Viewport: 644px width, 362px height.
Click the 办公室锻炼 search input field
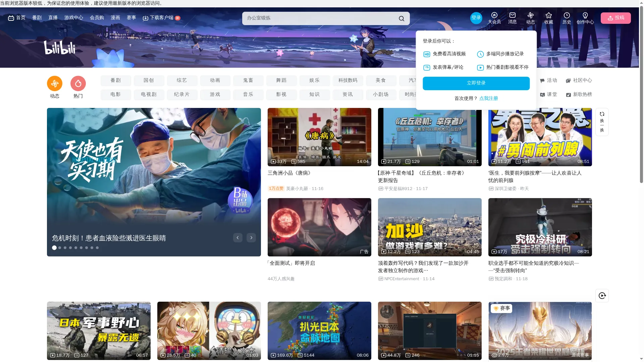pyautogui.click(x=319, y=18)
